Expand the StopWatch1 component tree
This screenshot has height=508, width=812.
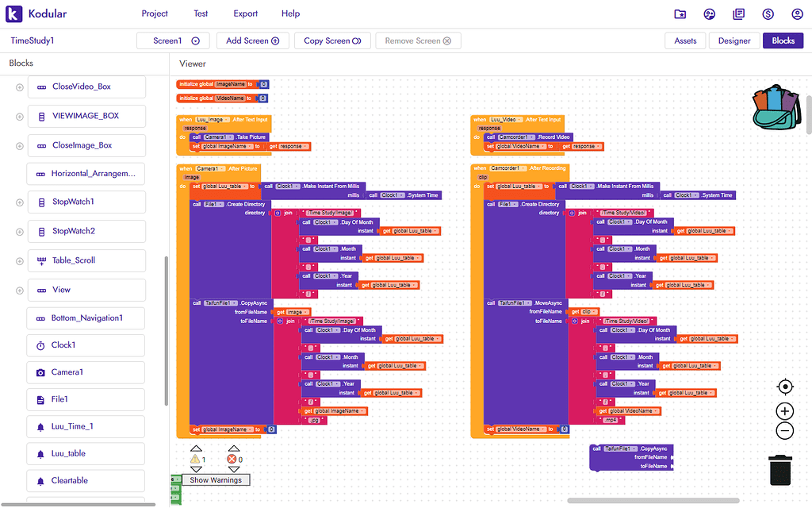[x=20, y=202]
